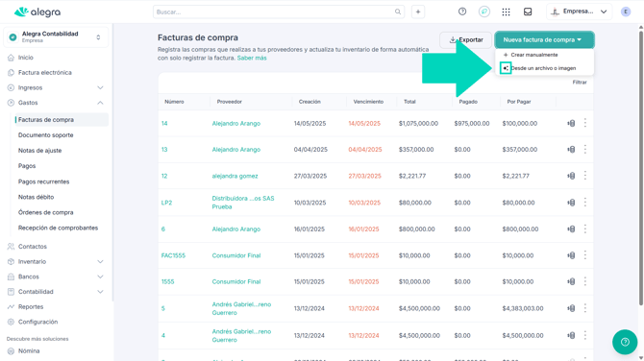Viewport: 644px width, 361px height.
Task: Open more options for invoice 1555
Action: coord(585,281)
